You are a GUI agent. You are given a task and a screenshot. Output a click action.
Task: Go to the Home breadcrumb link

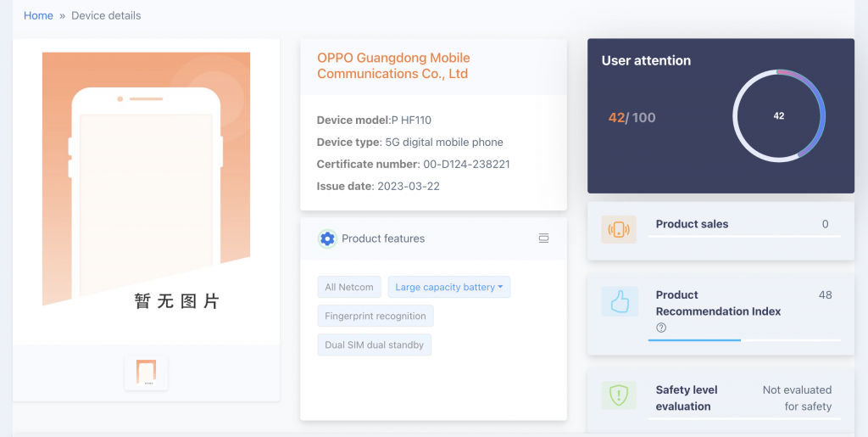click(38, 15)
